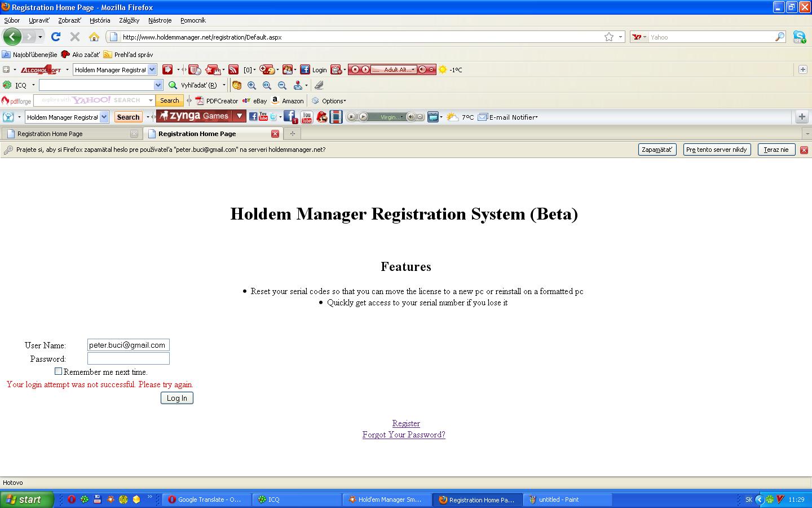The height and width of the screenshot is (508, 812).
Task: Click the cloudy weather 7°C icon
Action: [x=453, y=117]
